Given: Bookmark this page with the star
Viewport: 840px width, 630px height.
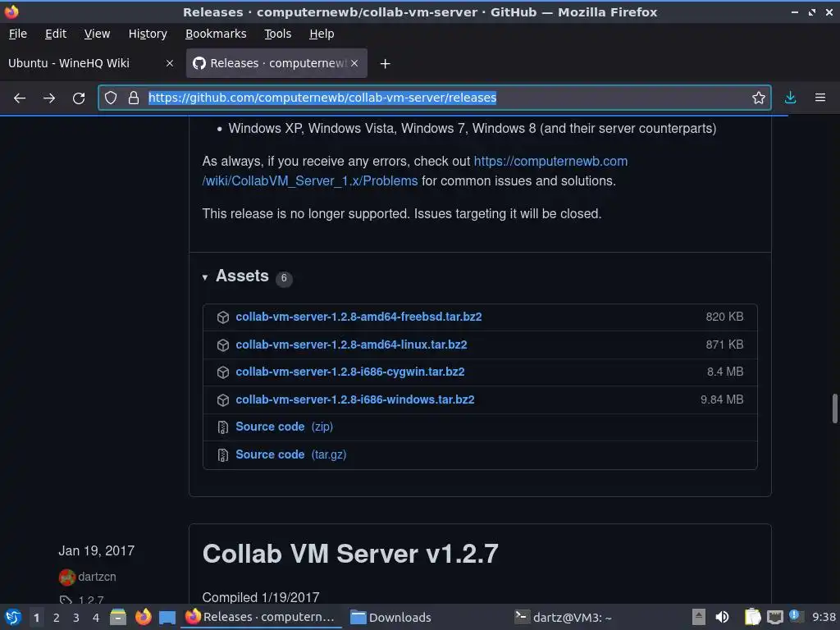Looking at the screenshot, I should click(x=758, y=98).
